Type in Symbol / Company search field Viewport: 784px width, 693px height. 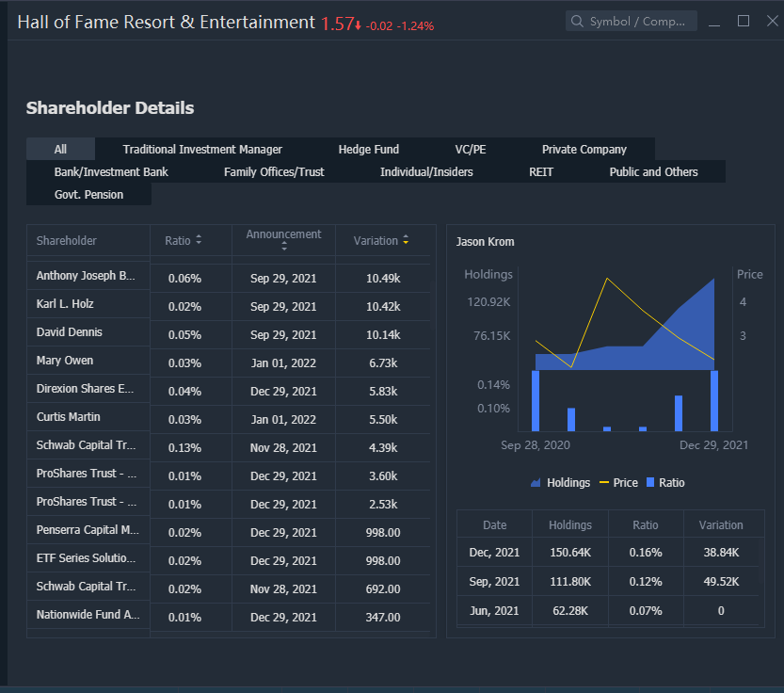click(638, 22)
